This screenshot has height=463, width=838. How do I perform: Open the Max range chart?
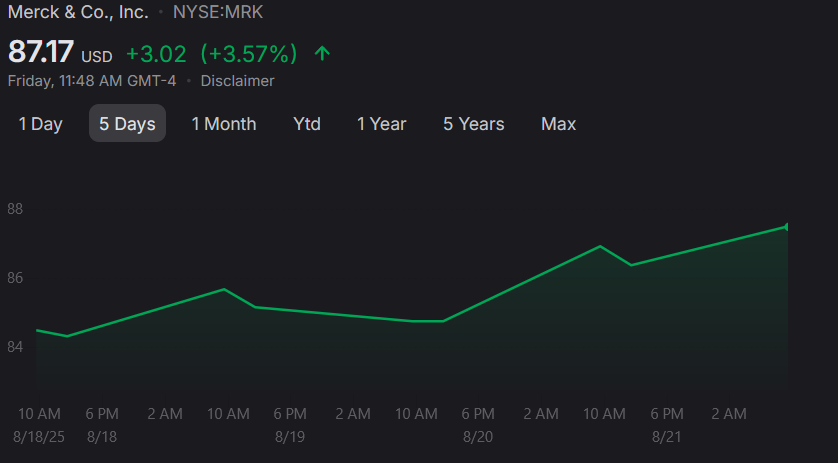[558, 124]
